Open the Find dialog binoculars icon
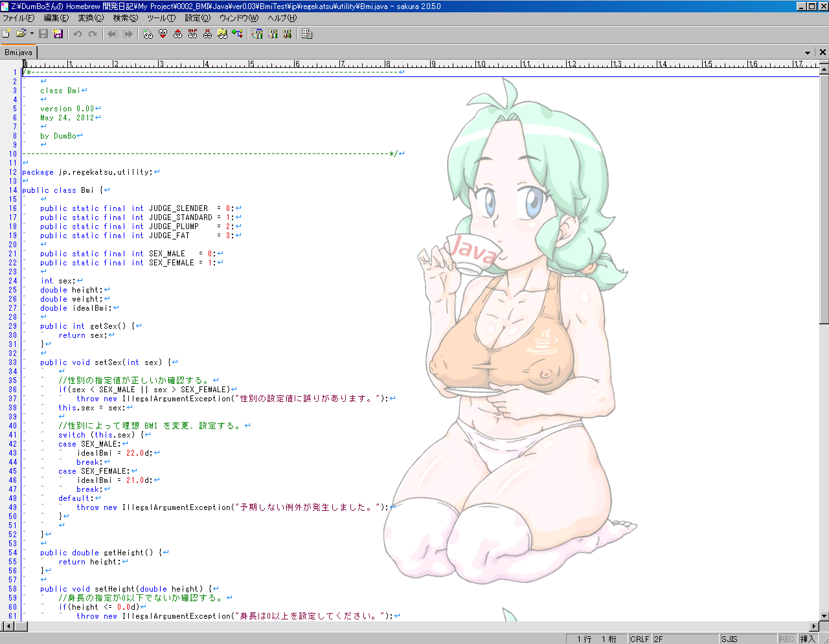Image resolution: width=829 pixels, height=644 pixels. coord(148,34)
